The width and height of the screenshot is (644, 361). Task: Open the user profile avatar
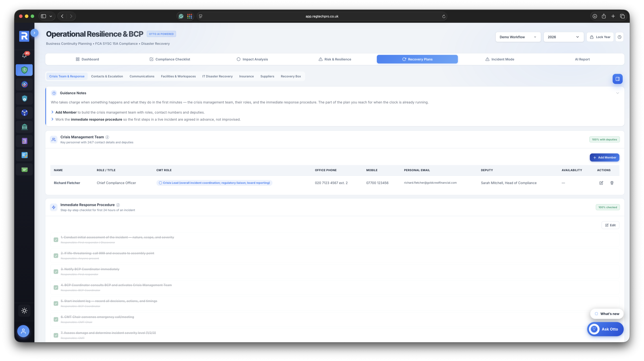point(23,331)
